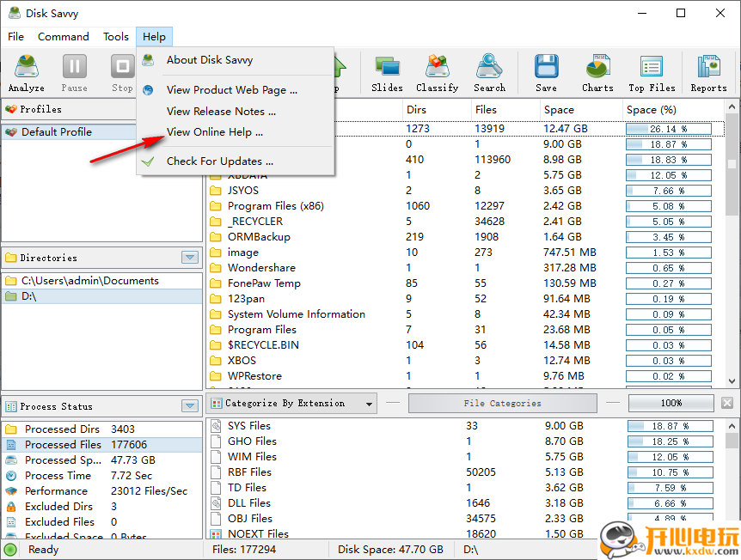The width and height of the screenshot is (741, 560).
Task: Sort the list by the Files column header
Action: (x=504, y=110)
